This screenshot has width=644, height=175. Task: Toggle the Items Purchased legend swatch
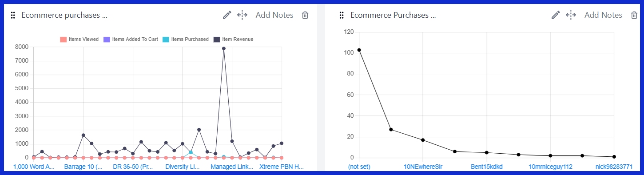click(166, 39)
